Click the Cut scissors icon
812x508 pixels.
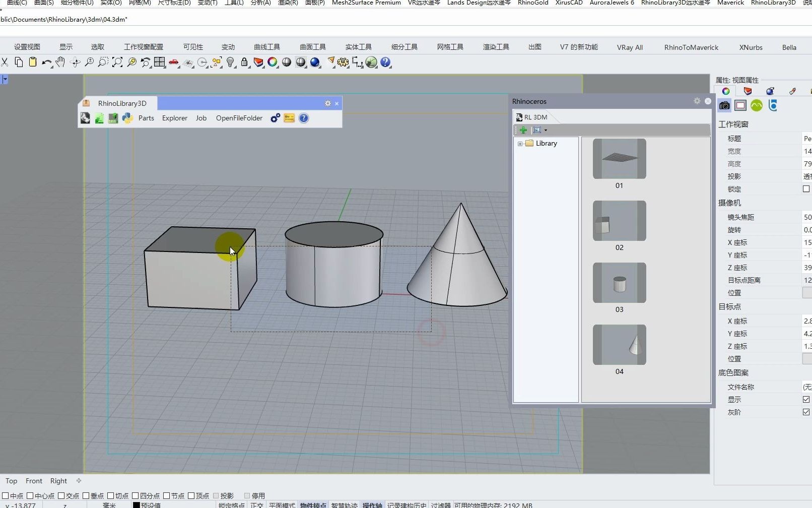[x=5, y=62]
